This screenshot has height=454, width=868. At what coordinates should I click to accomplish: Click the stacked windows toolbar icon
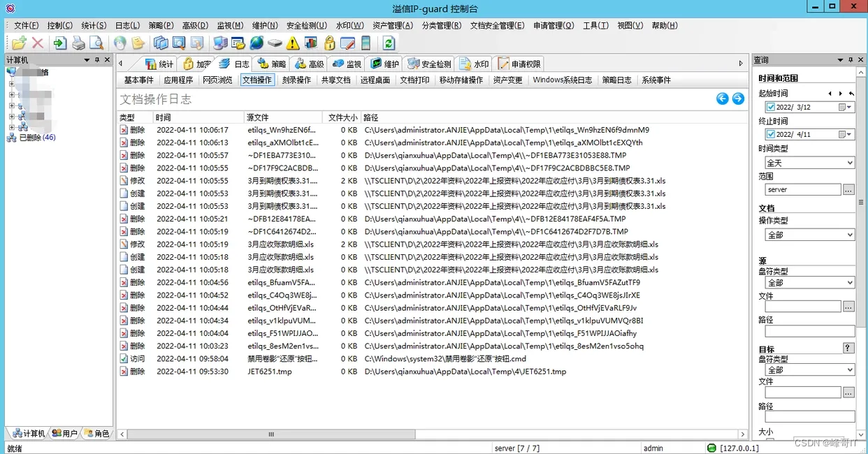coord(161,43)
